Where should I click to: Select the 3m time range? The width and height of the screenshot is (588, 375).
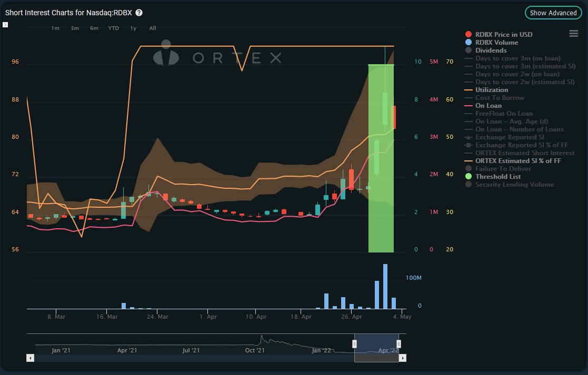pos(75,28)
